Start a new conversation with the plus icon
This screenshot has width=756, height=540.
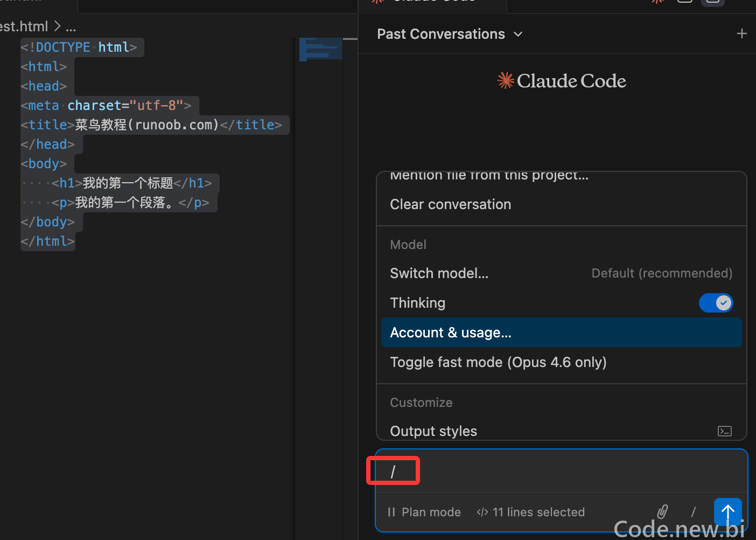click(x=741, y=34)
